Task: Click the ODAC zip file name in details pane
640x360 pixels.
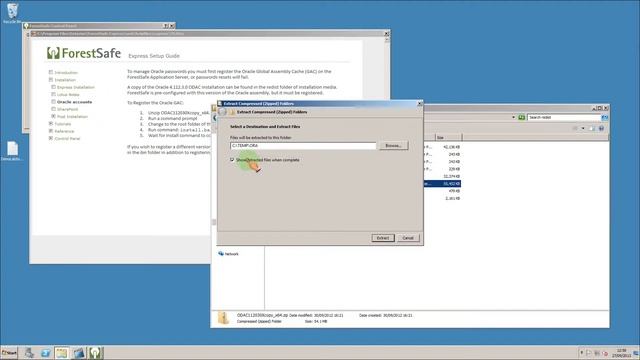Action: pos(262,316)
